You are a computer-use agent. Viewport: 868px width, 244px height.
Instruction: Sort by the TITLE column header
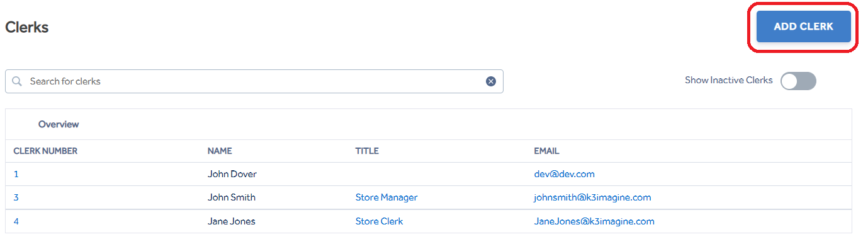367,151
